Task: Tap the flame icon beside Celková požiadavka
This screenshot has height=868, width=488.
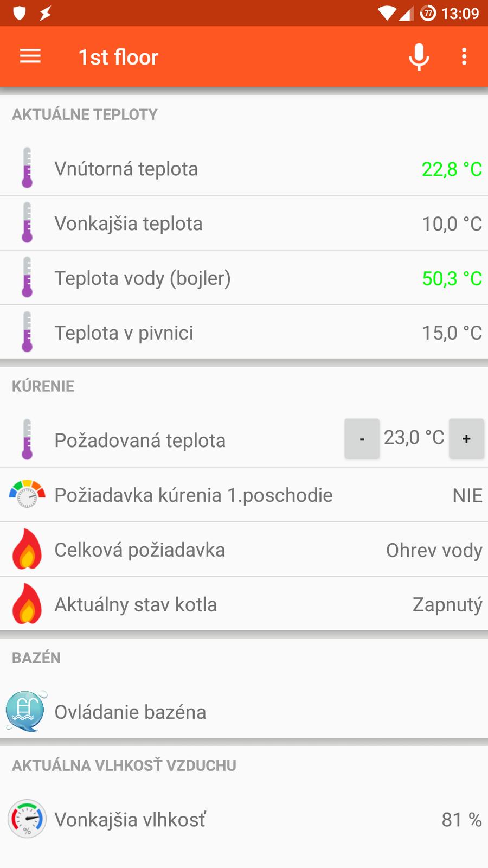Action: click(27, 549)
